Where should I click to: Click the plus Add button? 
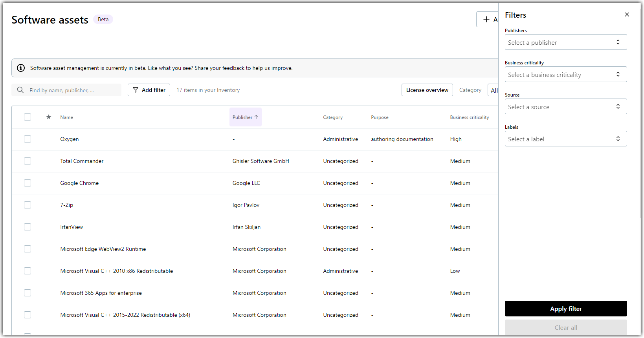click(x=487, y=19)
